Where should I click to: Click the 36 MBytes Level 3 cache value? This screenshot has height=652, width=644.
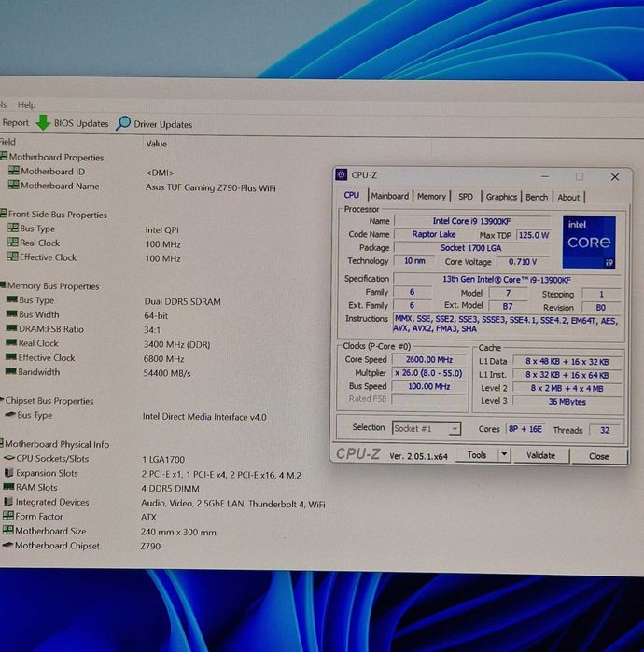point(567,402)
